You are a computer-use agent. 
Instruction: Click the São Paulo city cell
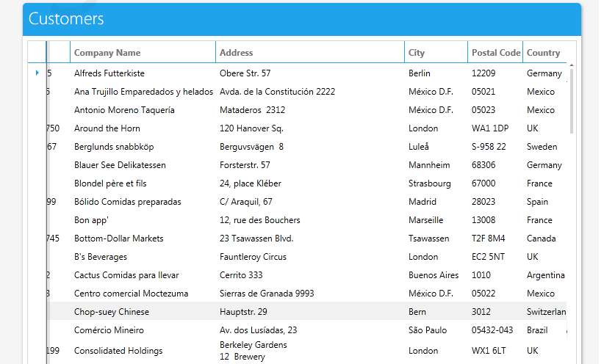pyautogui.click(x=428, y=330)
